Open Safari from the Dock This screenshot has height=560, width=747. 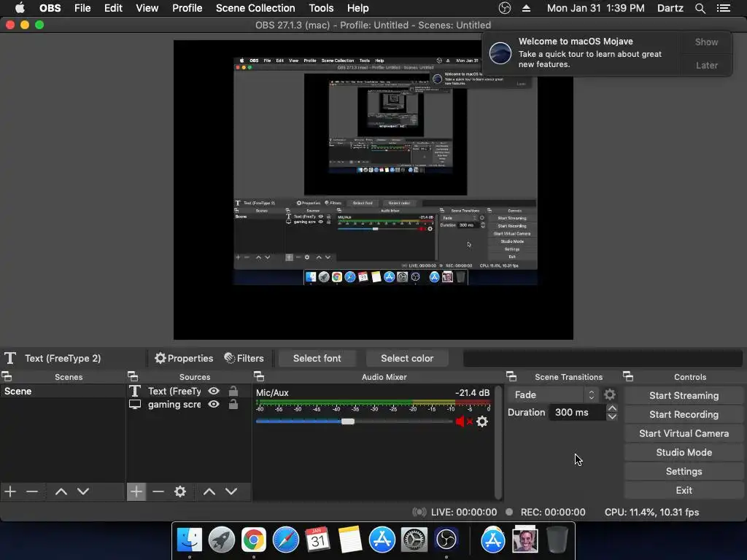tap(285, 540)
